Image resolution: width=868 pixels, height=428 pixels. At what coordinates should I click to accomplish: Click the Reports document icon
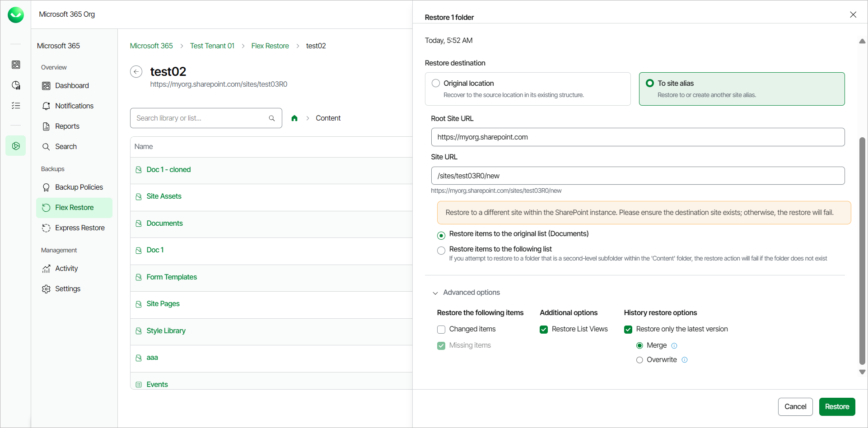46,126
